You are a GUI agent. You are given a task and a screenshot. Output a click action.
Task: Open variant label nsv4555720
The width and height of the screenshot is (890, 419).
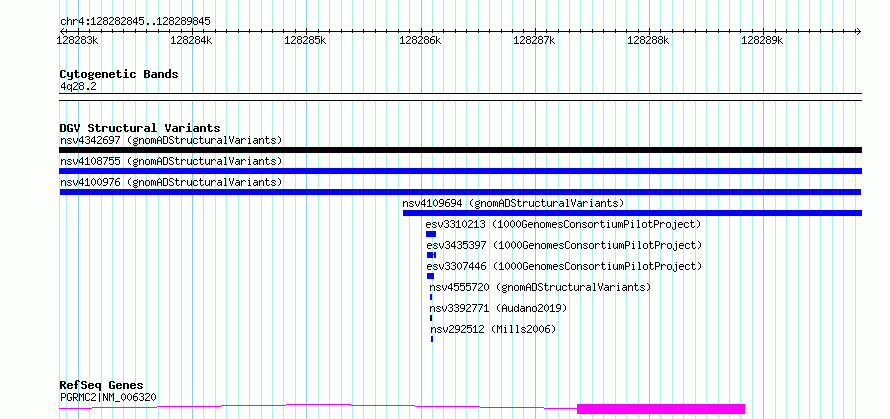point(540,287)
